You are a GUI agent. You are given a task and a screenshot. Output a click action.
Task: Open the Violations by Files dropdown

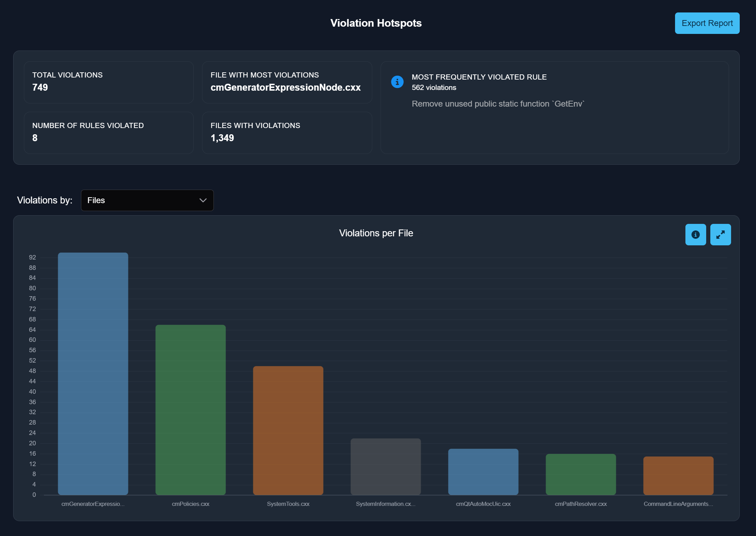point(147,200)
